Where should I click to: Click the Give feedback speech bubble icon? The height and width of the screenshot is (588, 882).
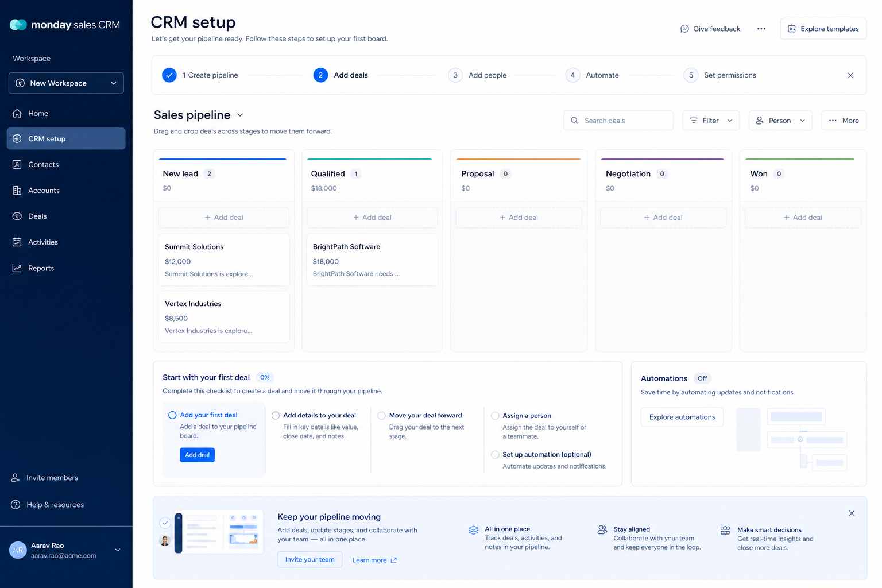(684, 29)
